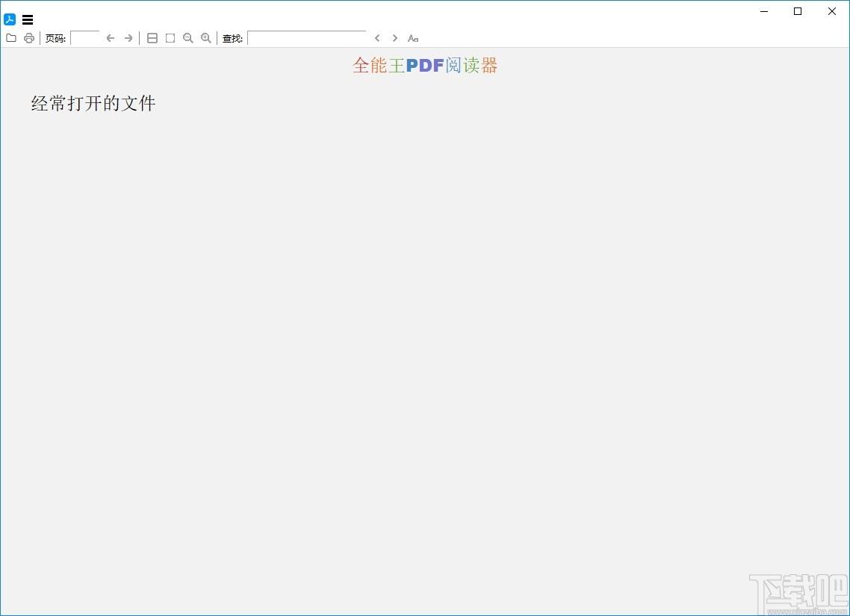Find next search match chevron
The image size is (850, 616).
(x=395, y=38)
